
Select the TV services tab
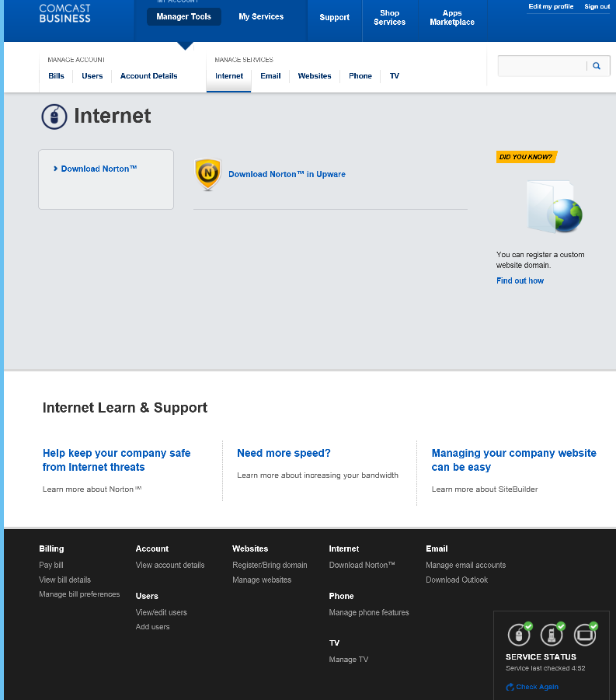[x=395, y=76]
